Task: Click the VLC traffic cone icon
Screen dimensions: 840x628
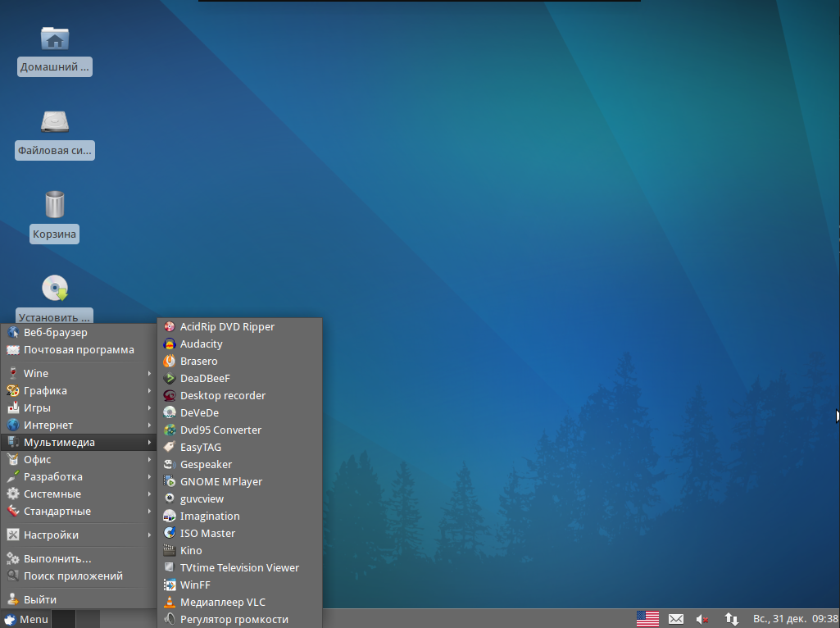Action: [170, 603]
